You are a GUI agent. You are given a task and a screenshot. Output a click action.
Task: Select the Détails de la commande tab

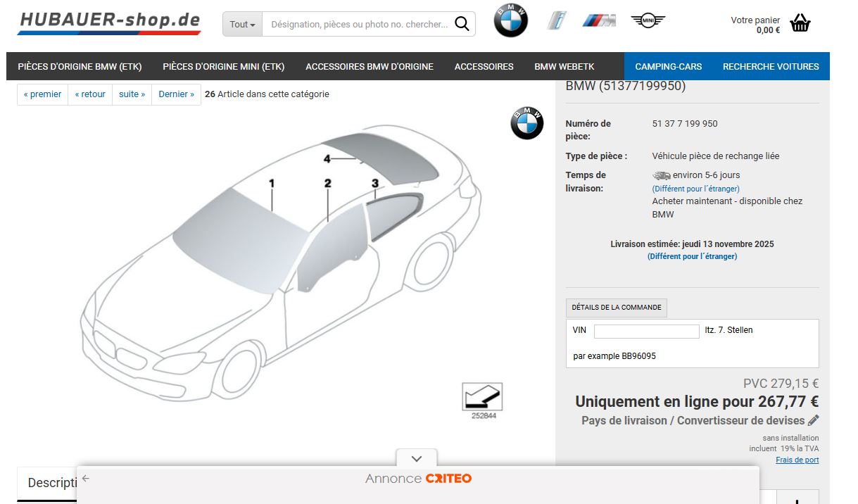click(x=616, y=308)
